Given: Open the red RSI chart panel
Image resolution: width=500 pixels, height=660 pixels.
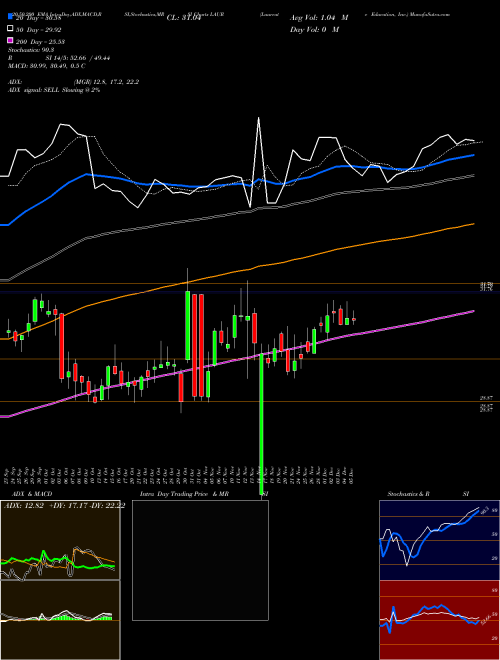Looking at the screenshot, I should coord(439,620).
